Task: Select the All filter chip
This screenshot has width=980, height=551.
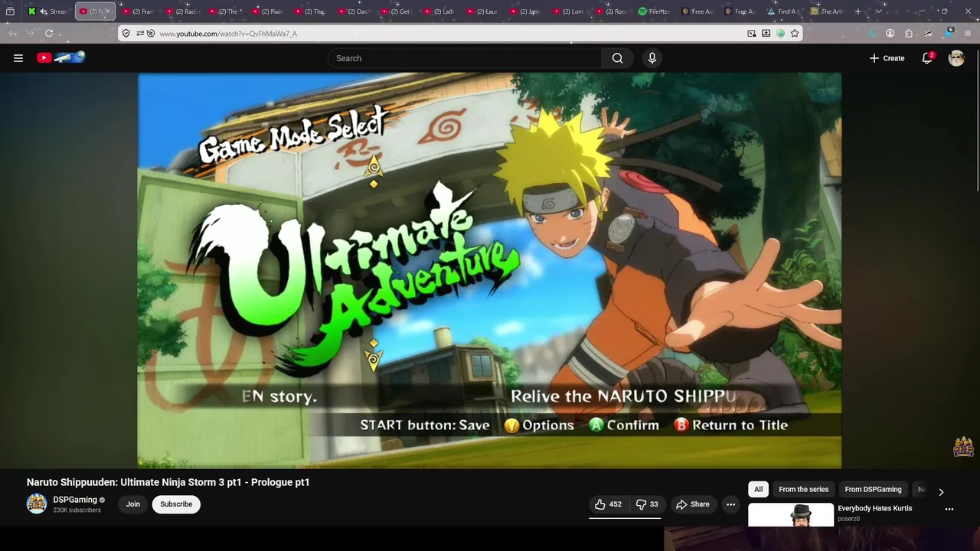Action: (x=758, y=490)
